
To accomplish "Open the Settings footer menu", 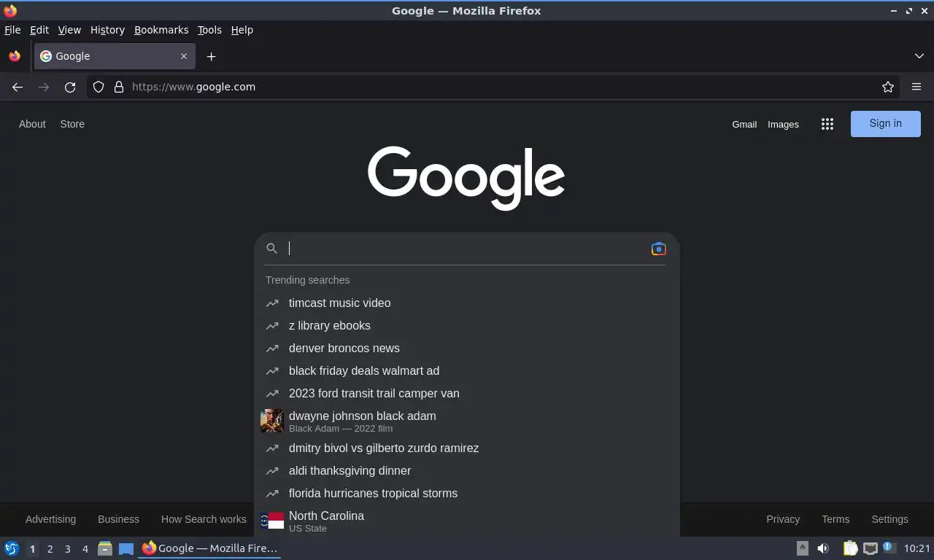I will (x=889, y=519).
